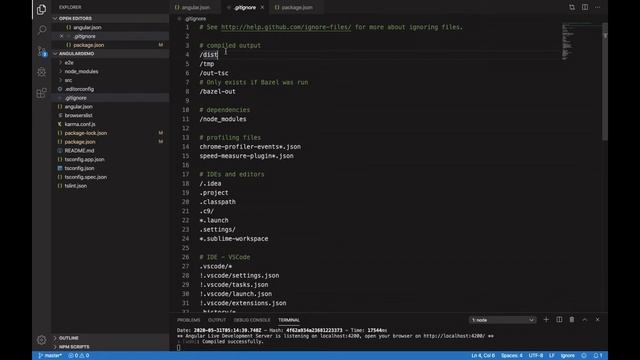The width and height of the screenshot is (640, 360).
Task: Open the Search view in activity bar
Action: pos(41,30)
